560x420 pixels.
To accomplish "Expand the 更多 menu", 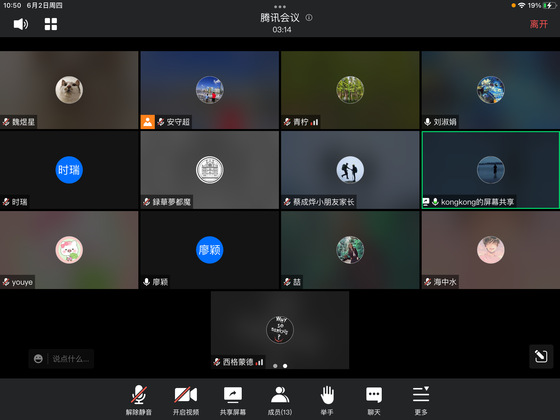I will click(x=421, y=400).
